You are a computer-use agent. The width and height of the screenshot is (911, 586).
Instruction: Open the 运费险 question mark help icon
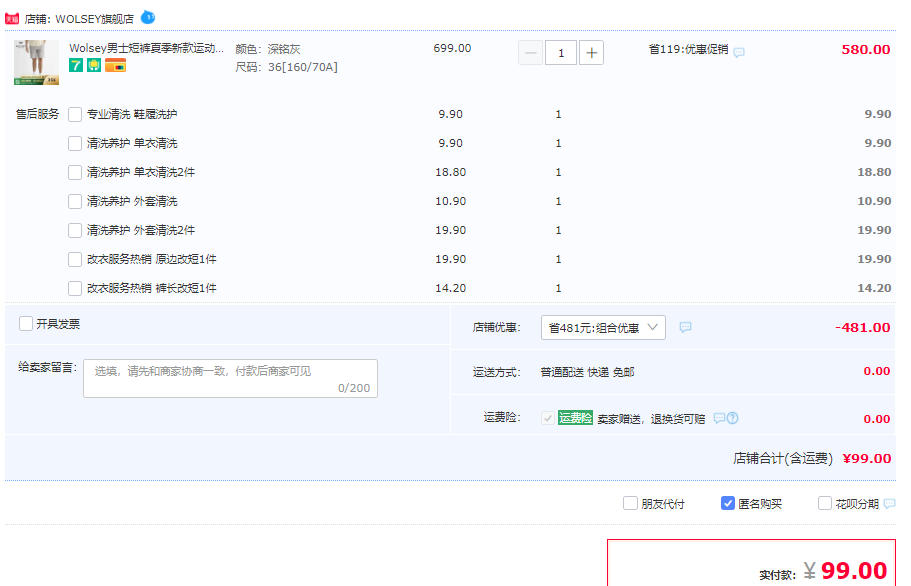coord(733,418)
